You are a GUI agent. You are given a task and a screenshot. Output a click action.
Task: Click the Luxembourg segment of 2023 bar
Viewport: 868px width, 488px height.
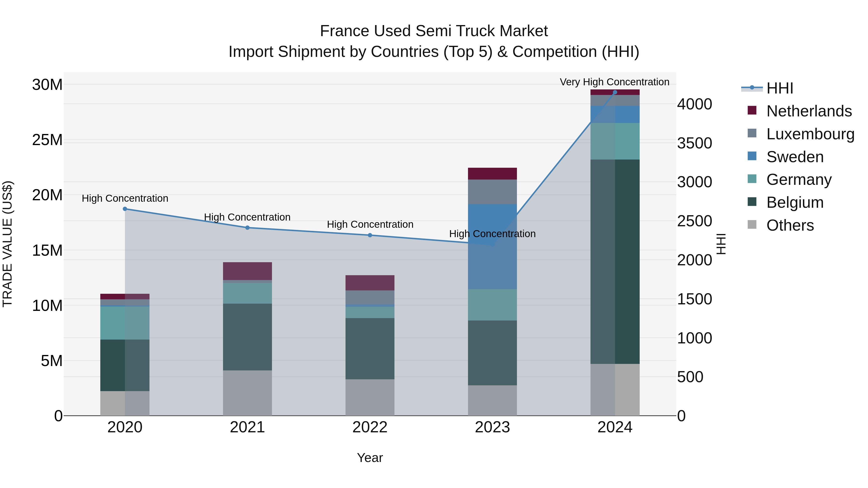coord(492,192)
